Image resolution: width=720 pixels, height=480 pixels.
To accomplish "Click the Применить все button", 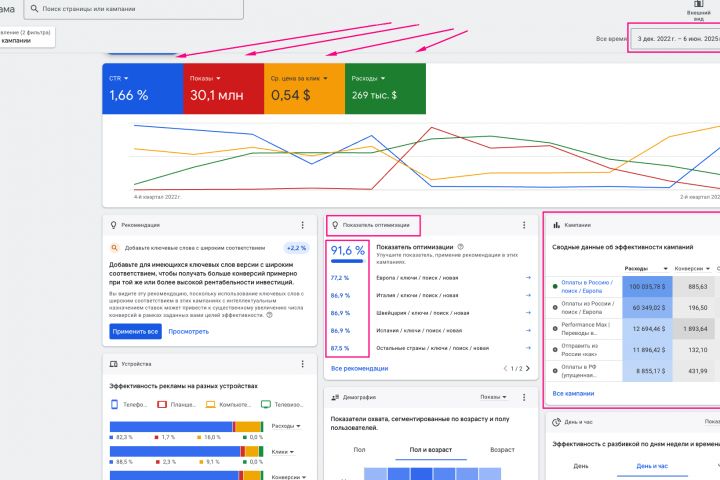I will [135, 331].
